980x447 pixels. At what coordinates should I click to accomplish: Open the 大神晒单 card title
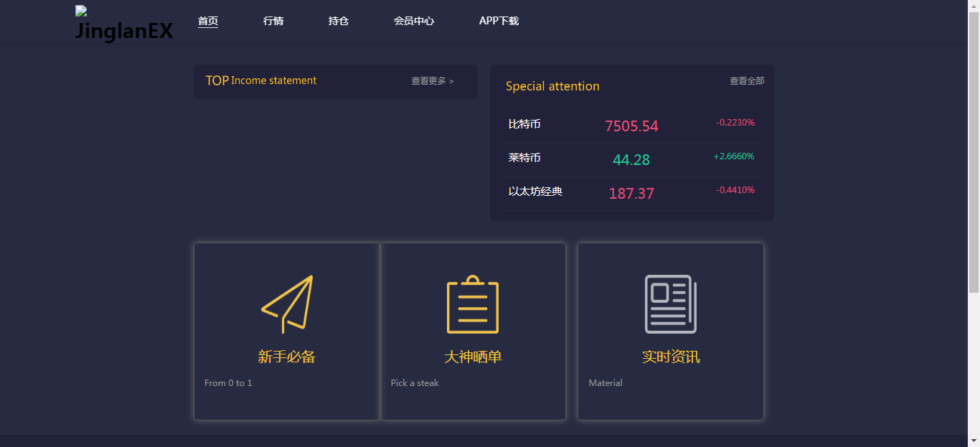473,357
